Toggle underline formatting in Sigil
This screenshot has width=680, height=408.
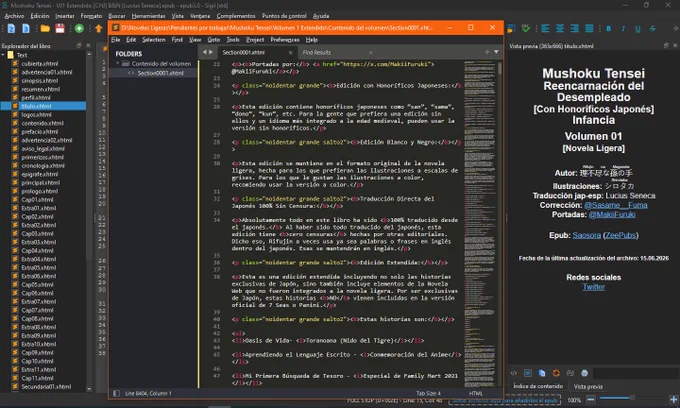tap(638, 29)
